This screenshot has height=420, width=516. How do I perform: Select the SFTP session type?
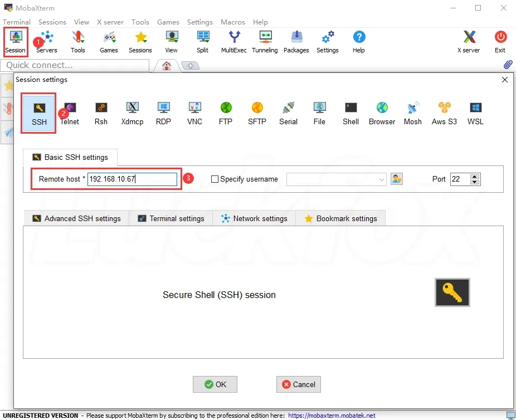257,114
